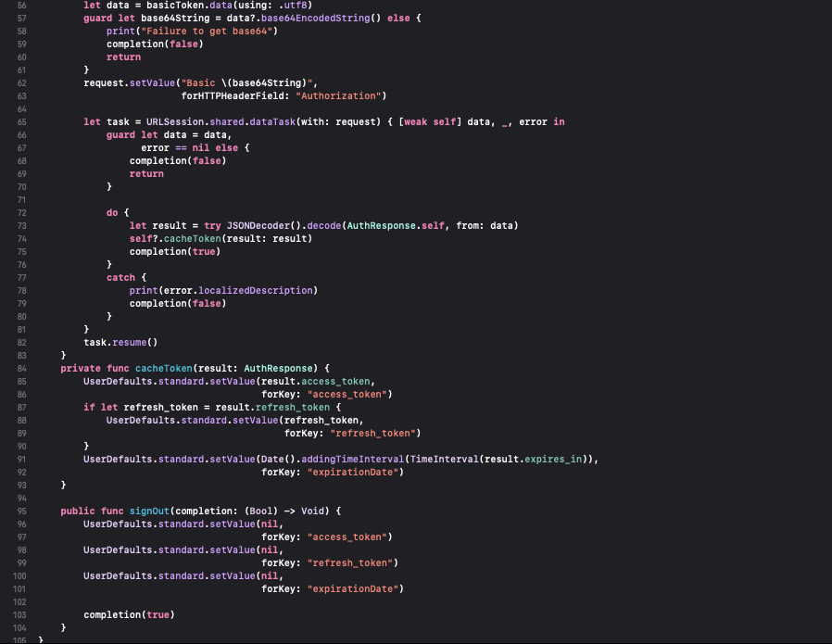Click the do keyword
Viewport: 832px width, 644px height.
pos(112,213)
